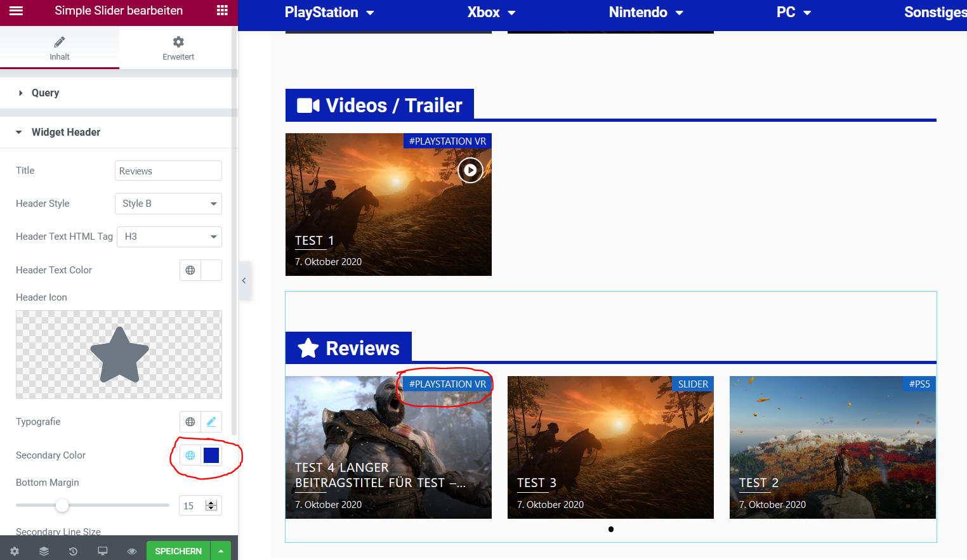Click the slider pagination dot
The image size is (967, 560).
click(611, 529)
